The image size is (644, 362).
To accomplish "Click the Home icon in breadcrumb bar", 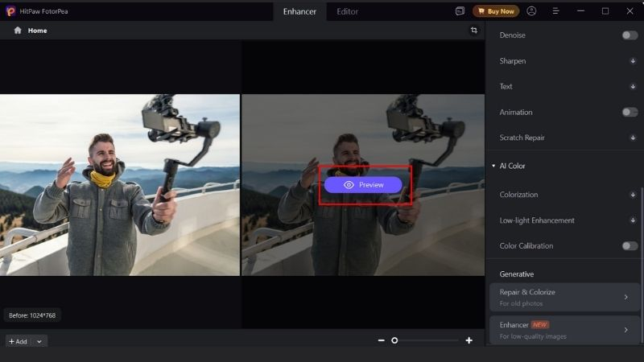I will click(18, 31).
